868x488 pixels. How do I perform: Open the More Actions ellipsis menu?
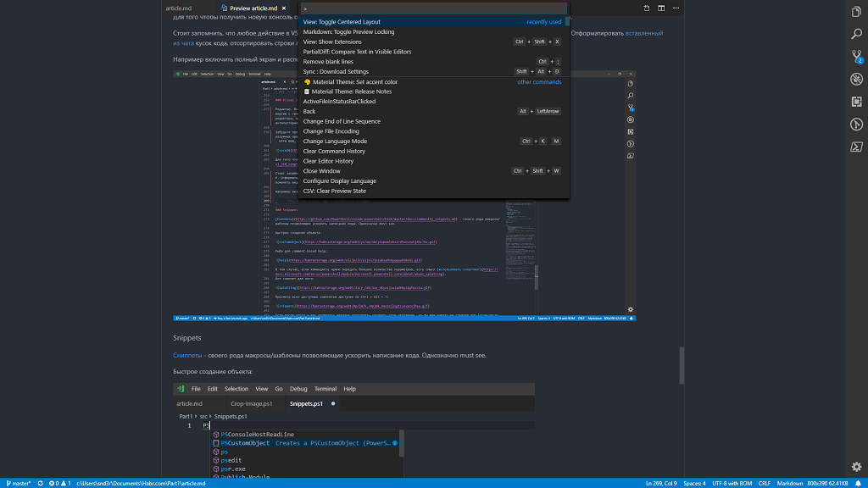coord(676,8)
